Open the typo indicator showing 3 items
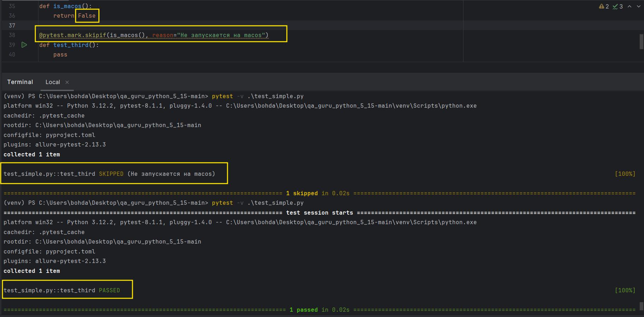The height and width of the screenshot is (317, 644). 618,6
